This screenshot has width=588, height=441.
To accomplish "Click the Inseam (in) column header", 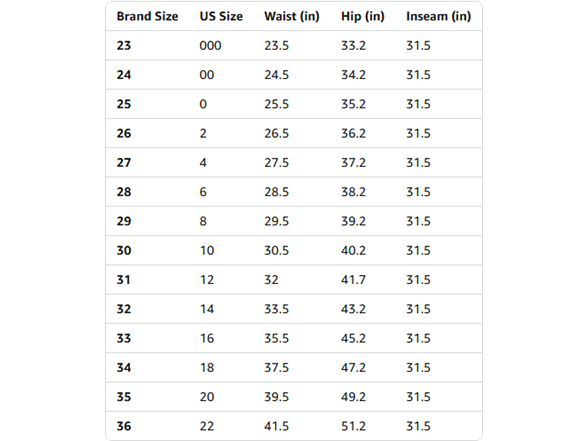I will [x=438, y=16].
